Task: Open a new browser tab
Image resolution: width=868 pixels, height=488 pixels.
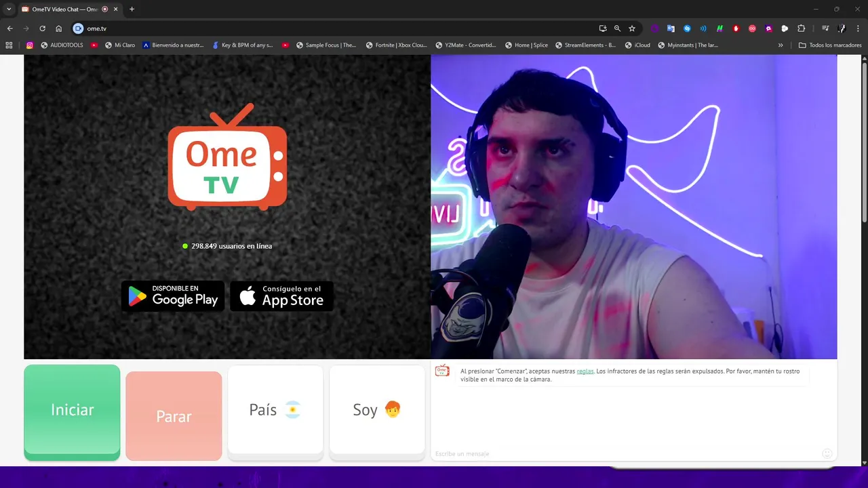Action: point(132,9)
